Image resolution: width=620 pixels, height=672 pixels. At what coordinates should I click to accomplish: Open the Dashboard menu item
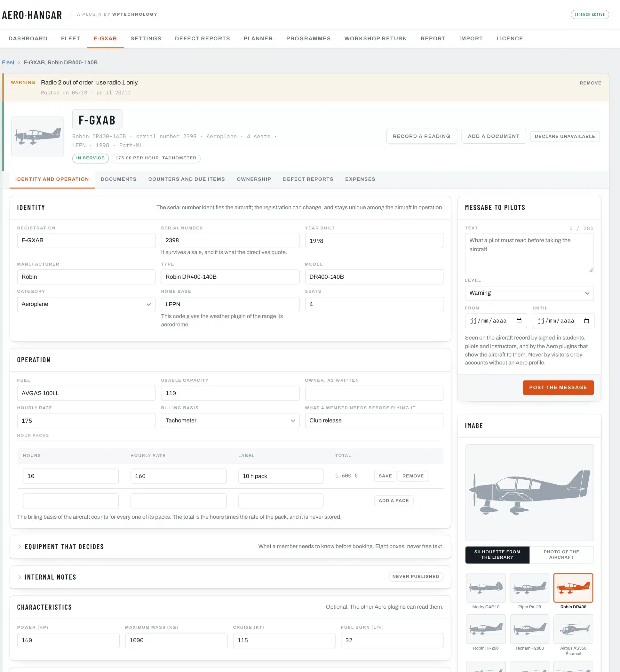28,39
